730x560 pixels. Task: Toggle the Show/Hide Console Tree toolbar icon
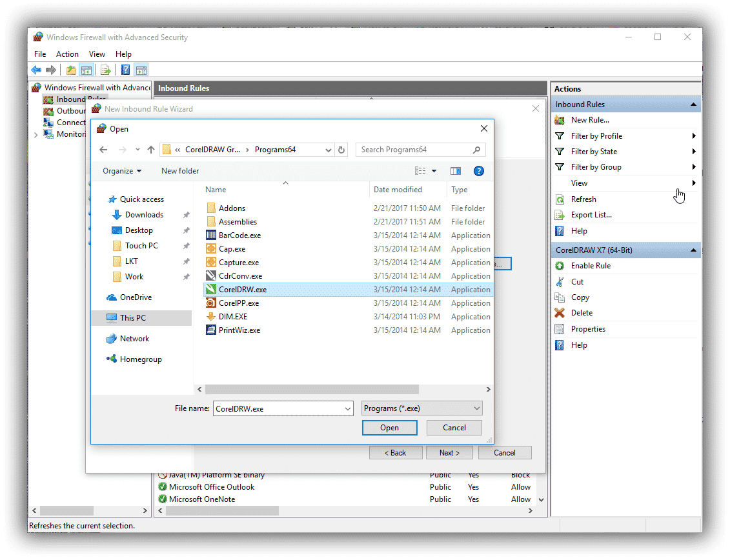(x=86, y=70)
